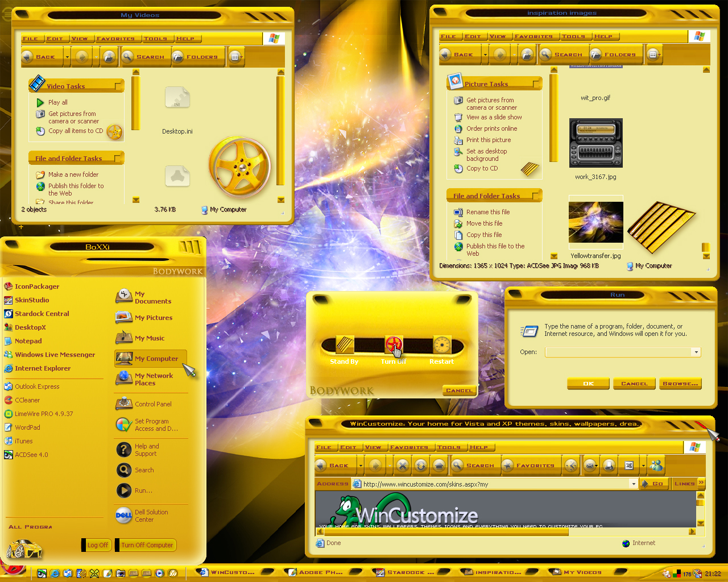The image size is (728, 582).
Task: Click the clock in system tray
Action: coord(713,573)
